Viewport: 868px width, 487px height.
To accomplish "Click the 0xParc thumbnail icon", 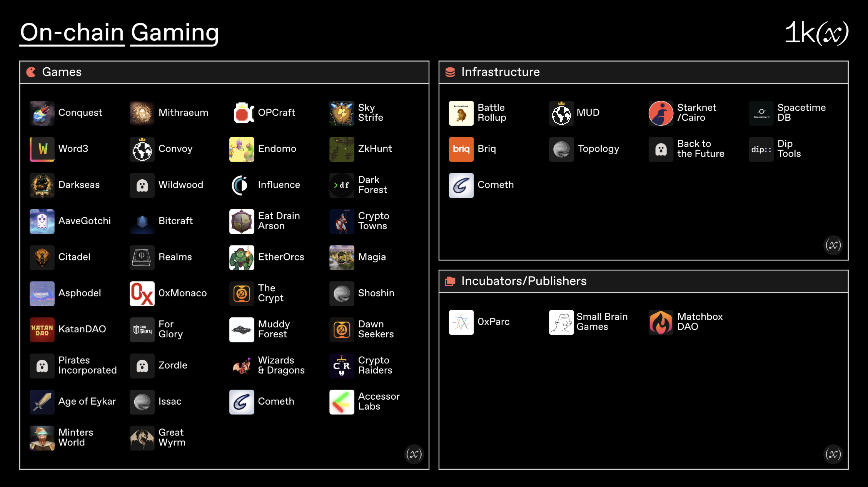I will [461, 322].
